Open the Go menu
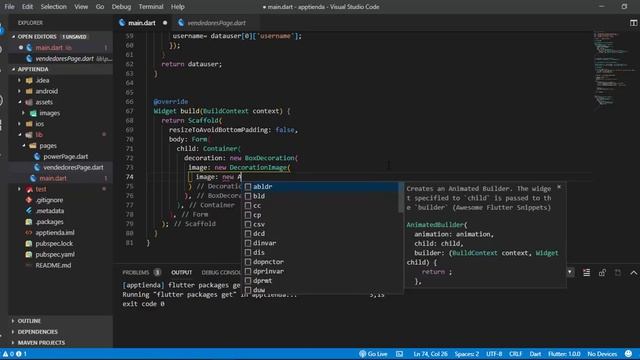 coord(100,7)
